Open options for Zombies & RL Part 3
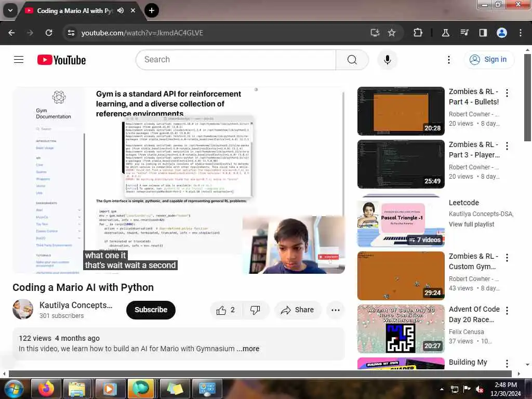This screenshot has width=532, height=399. click(x=507, y=146)
